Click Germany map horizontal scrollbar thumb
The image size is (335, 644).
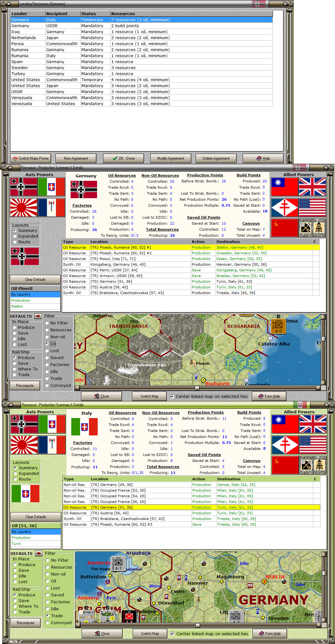coord(197,388)
